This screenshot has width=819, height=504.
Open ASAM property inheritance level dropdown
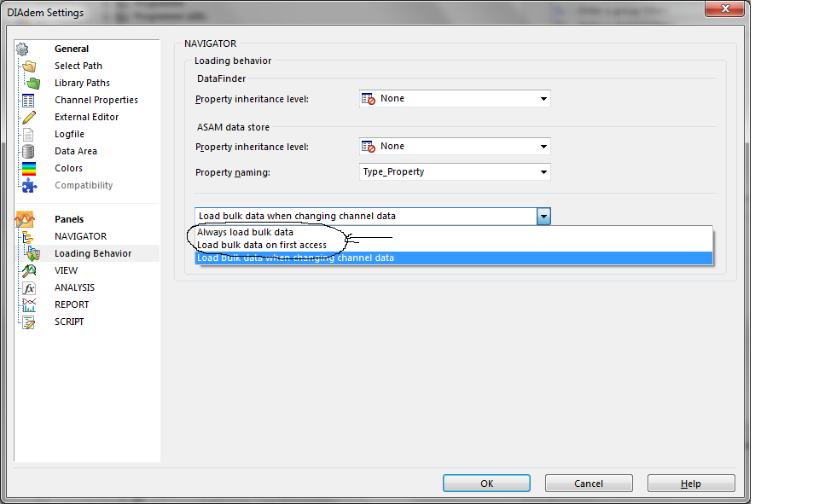pyautogui.click(x=455, y=146)
